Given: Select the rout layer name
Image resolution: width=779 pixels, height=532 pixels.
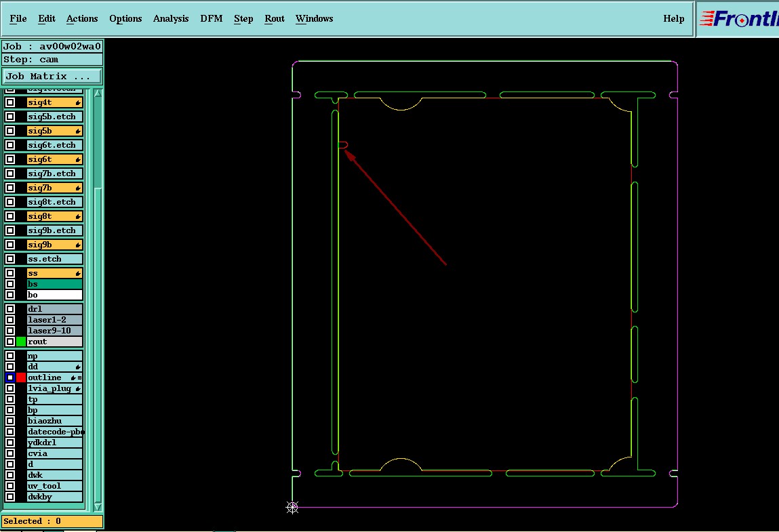Looking at the screenshot, I should (x=55, y=342).
